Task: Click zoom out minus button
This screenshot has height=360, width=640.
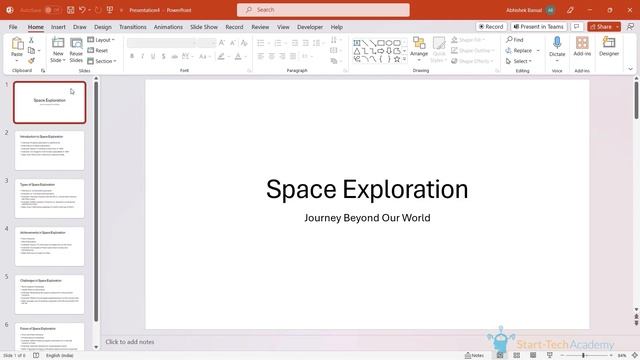Action: (562, 356)
